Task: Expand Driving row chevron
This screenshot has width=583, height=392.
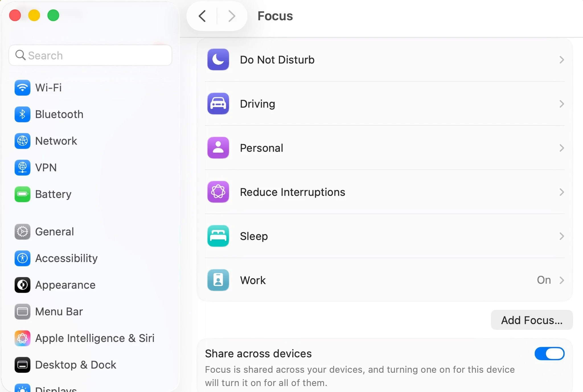Action: click(561, 104)
